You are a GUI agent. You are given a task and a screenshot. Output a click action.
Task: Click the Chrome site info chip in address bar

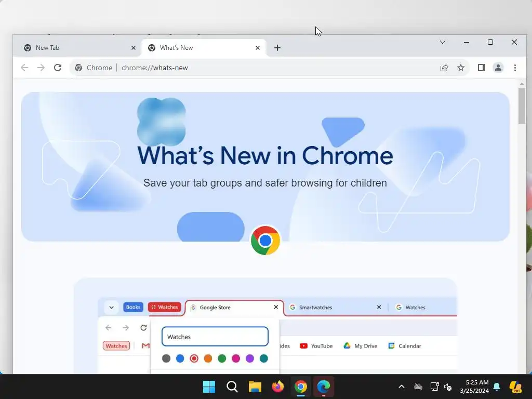[94, 68]
